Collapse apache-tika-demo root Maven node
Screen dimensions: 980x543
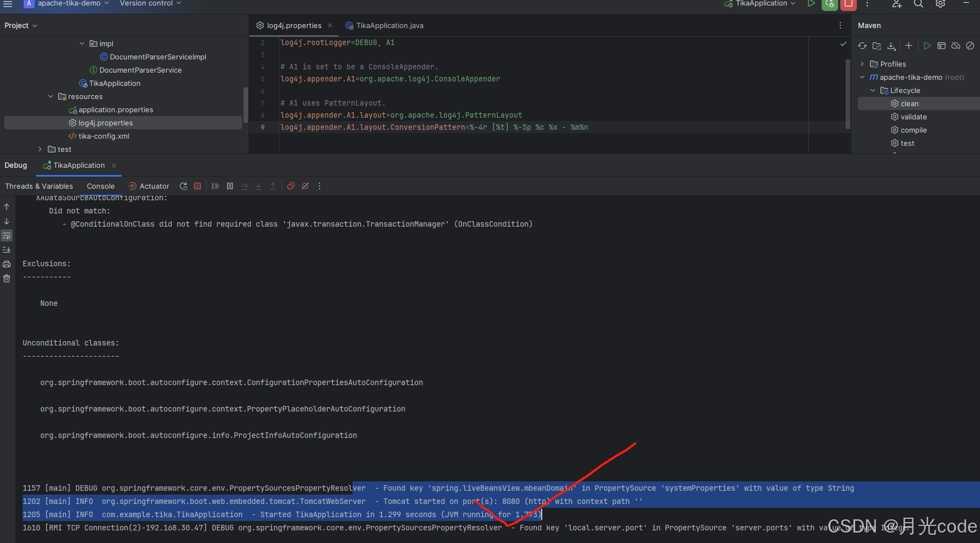click(862, 77)
